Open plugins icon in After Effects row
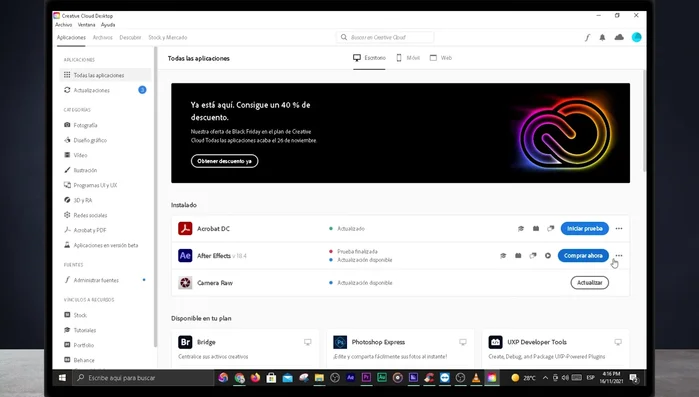The height and width of the screenshot is (397, 699). click(x=518, y=256)
